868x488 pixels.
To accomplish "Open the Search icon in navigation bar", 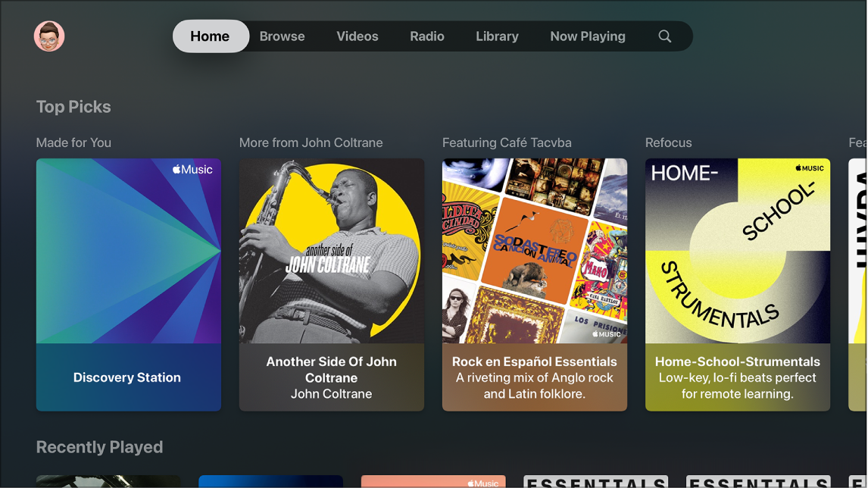I will pyautogui.click(x=664, y=36).
